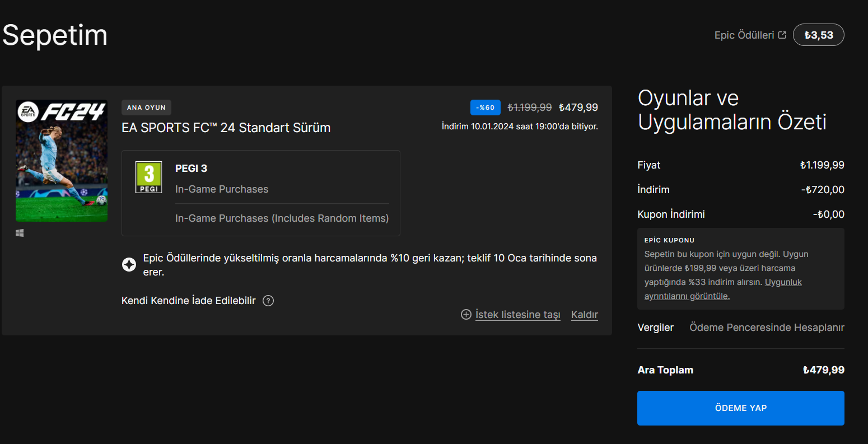
Task: Click the blue -%60 discount badge
Action: click(485, 108)
